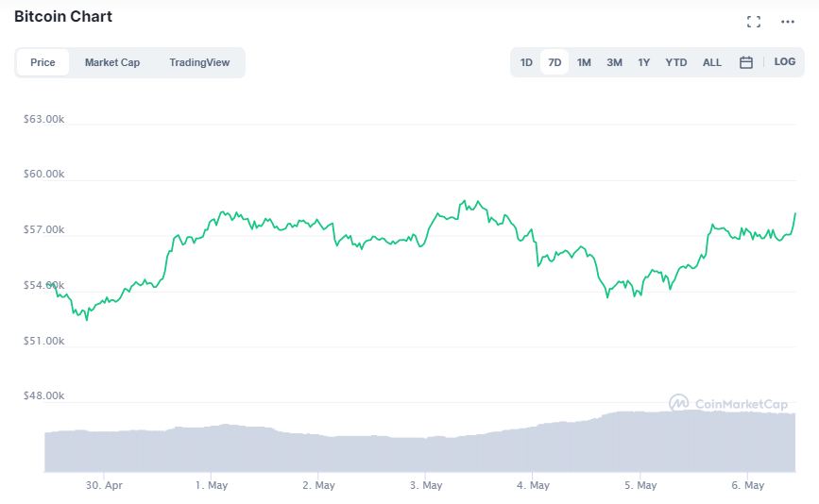The height and width of the screenshot is (504, 819).
Task: Open the three-dot more options menu
Action: [x=788, y=22]
